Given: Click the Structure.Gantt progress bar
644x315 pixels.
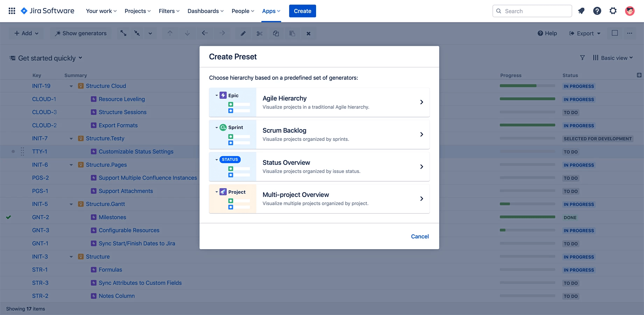Looking at the screenshot, I should [527, 204].
